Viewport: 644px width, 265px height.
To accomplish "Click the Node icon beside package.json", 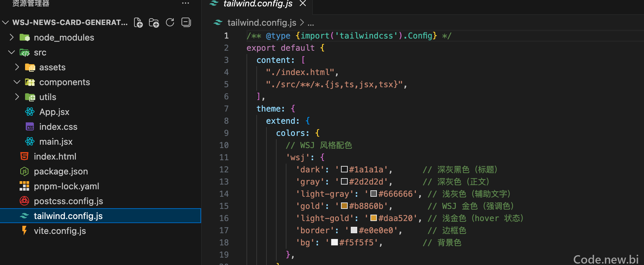I will click(24, 171).
